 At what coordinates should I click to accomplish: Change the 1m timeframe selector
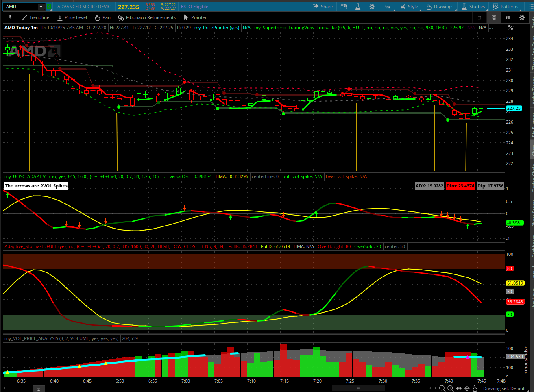pyautogui.click(x=387, y=7)
